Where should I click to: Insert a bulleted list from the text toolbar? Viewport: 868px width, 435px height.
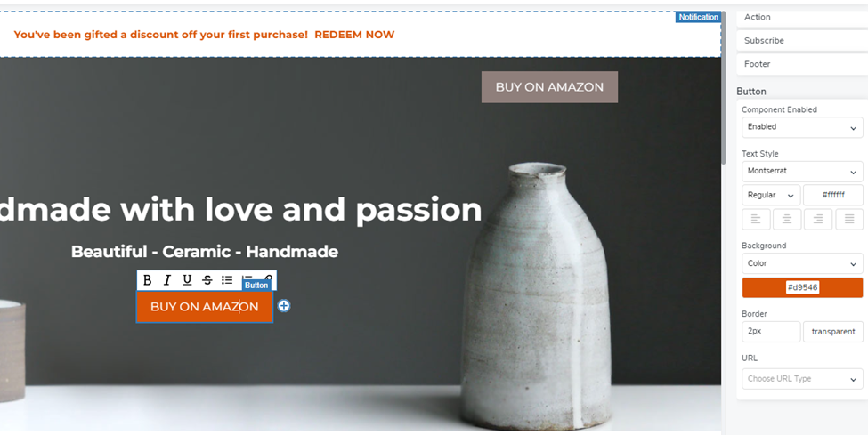coord(227,280)
